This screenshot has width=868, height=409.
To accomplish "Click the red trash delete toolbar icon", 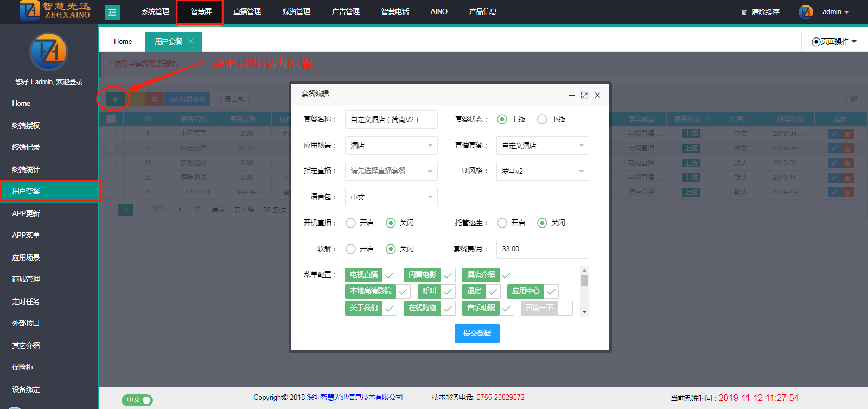I will 154,99.
